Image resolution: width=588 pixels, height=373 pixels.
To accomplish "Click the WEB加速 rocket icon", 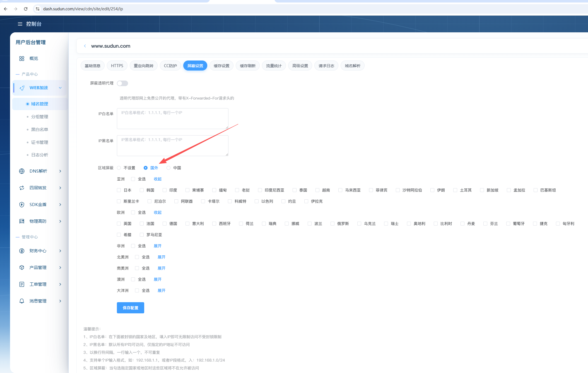I will pos(22,88).
